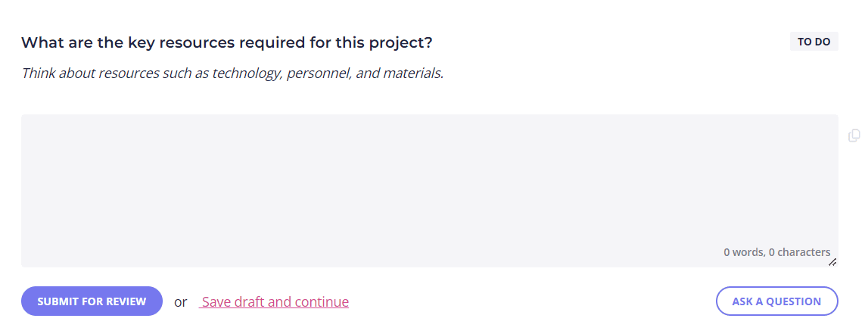Viewport: 868px width, 334px height.
Task: Click the word 'or' beside Submit for Review
Action: tap(180, 302)
